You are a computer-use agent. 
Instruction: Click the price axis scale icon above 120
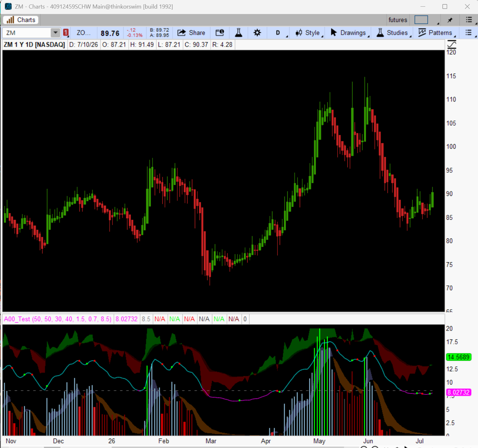click(x=452, y=44)
